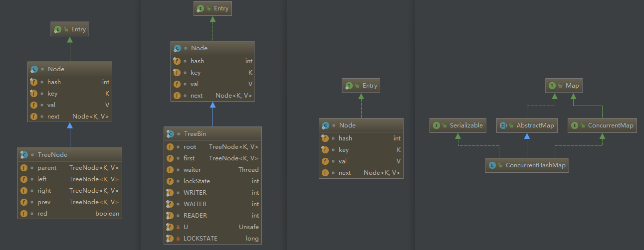Image resolution: width=644 pixels, height=250 pixels.
Task: Click the field icon next to prev
Action: tap(24, 202)
